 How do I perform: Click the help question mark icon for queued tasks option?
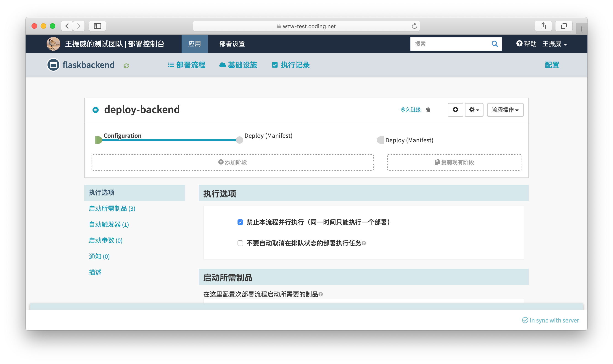click(x=364, y=243)
